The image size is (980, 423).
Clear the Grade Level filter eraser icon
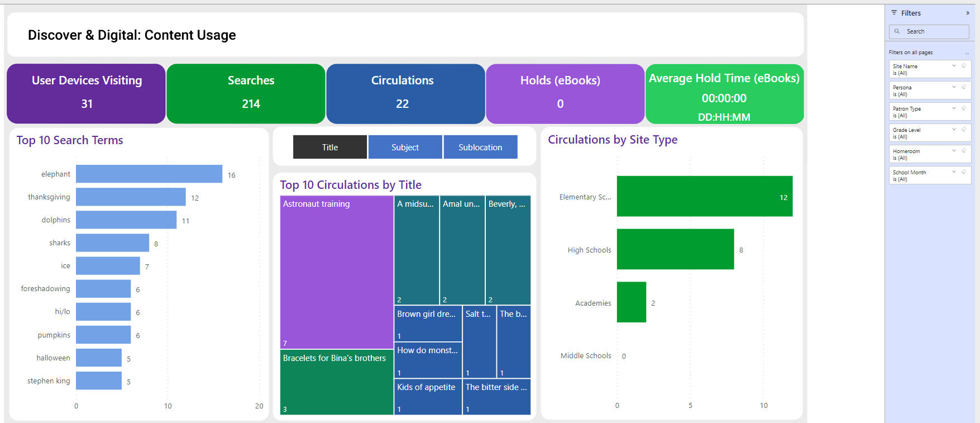[x=963, y=130]
